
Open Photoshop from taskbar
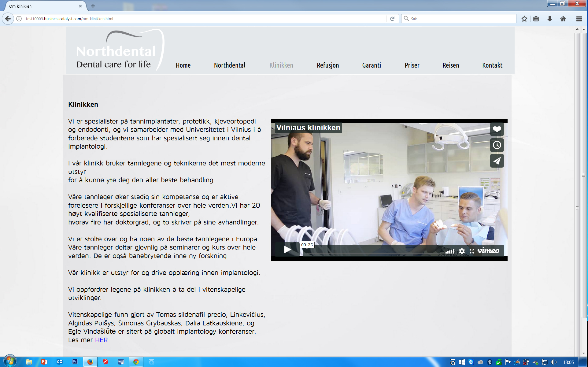pos(75,362)
